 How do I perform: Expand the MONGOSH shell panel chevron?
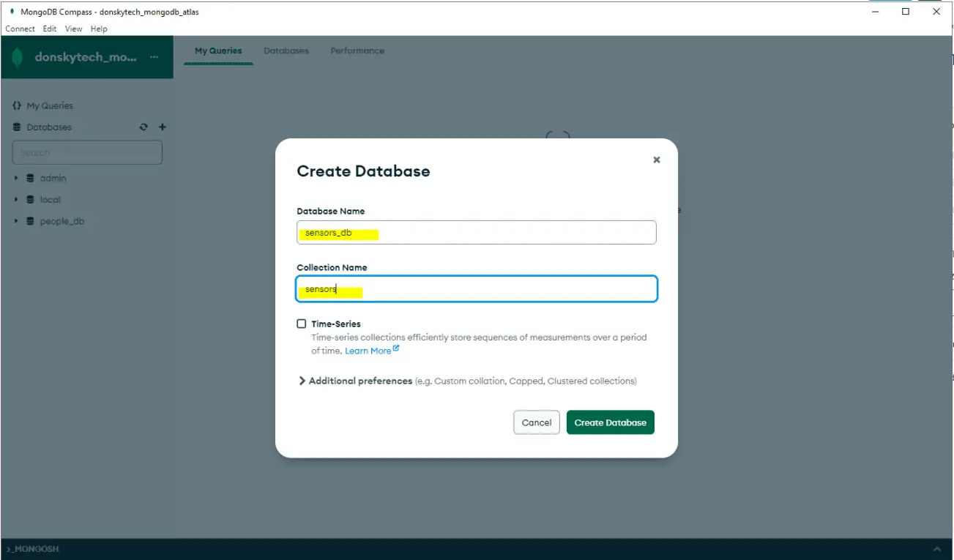coord(936,549)
